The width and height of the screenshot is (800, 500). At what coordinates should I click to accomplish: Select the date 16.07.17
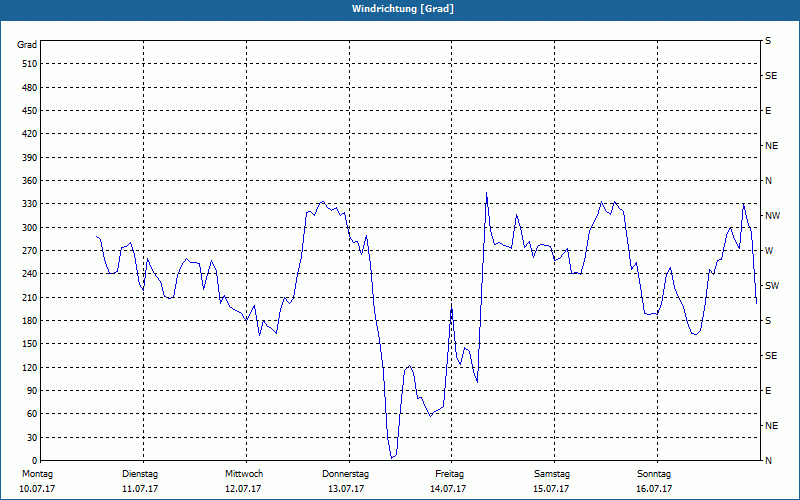[654, 489]
